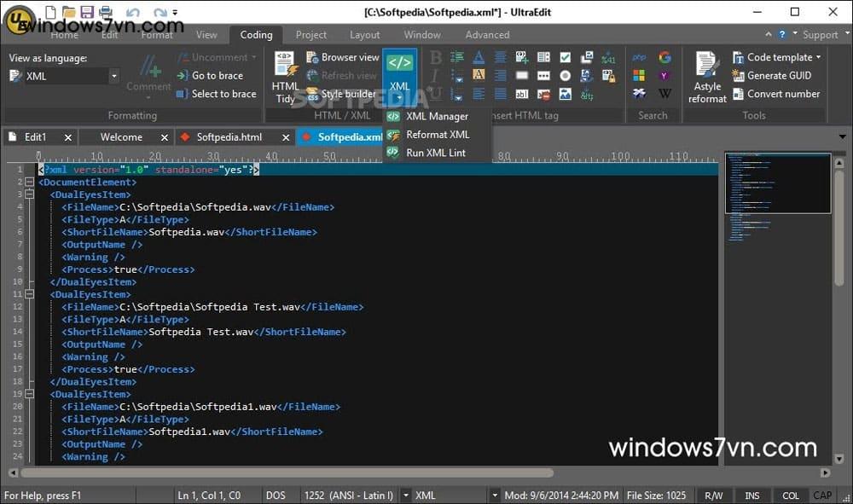Insert an HTML definition list tag
The height and width of the screenshot is (504, 853).
coord(457,57)
